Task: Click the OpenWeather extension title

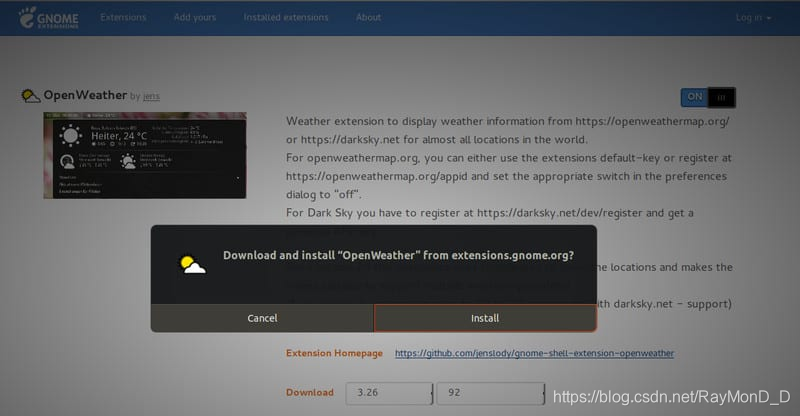Action: 85,95
